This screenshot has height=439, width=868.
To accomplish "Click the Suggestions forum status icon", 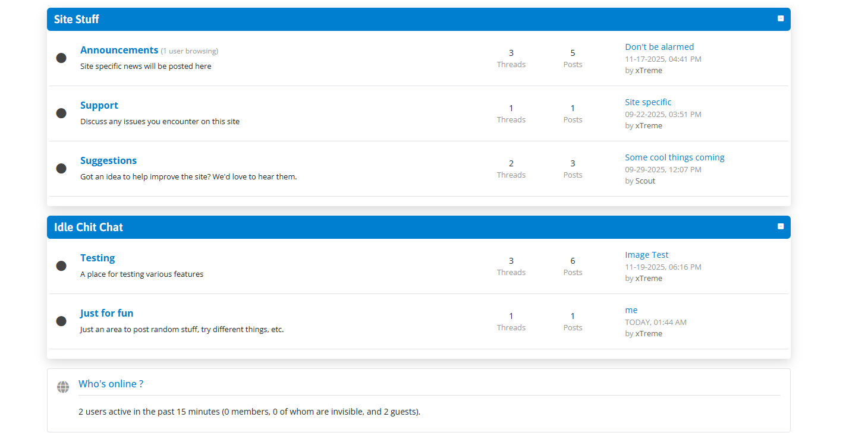I will 61,168.
